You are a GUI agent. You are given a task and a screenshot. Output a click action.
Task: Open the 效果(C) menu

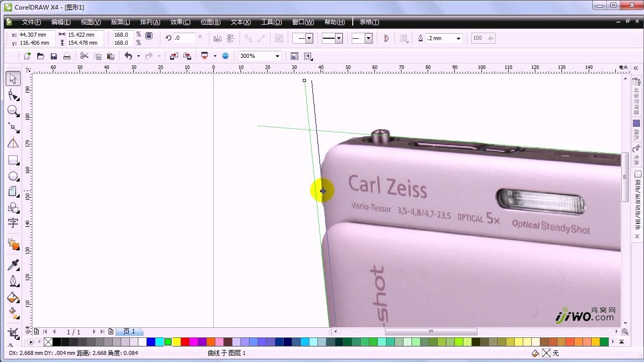click(180, 22)
